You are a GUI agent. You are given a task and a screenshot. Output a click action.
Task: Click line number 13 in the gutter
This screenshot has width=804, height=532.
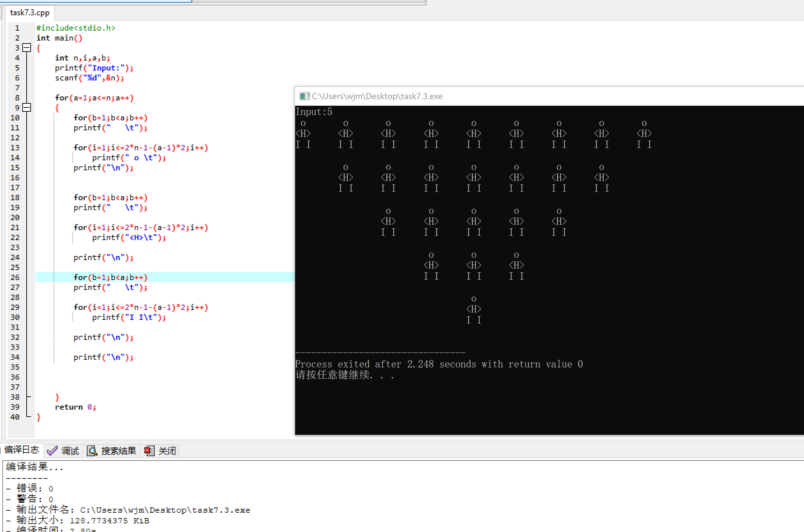(x=15, y=148)
